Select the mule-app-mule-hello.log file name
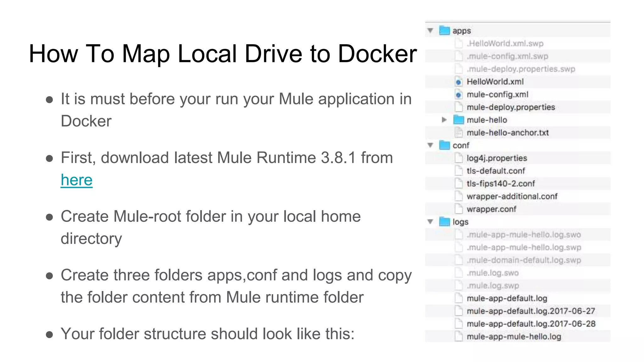Screen dimensions: 644x362 point(514,337)
